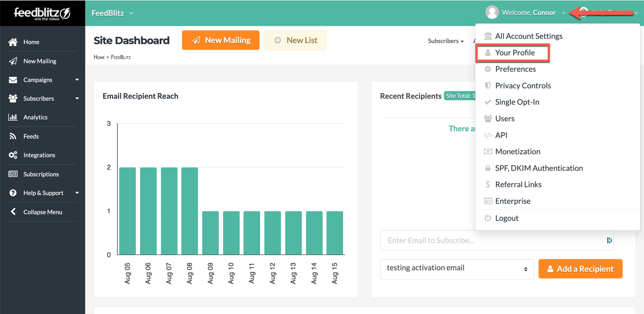Image resolution: width=644 pixels, height=314 pixels.
Task: Expand the Subscribers sidebar submenu arrow
Action: [x=77, y=99]
